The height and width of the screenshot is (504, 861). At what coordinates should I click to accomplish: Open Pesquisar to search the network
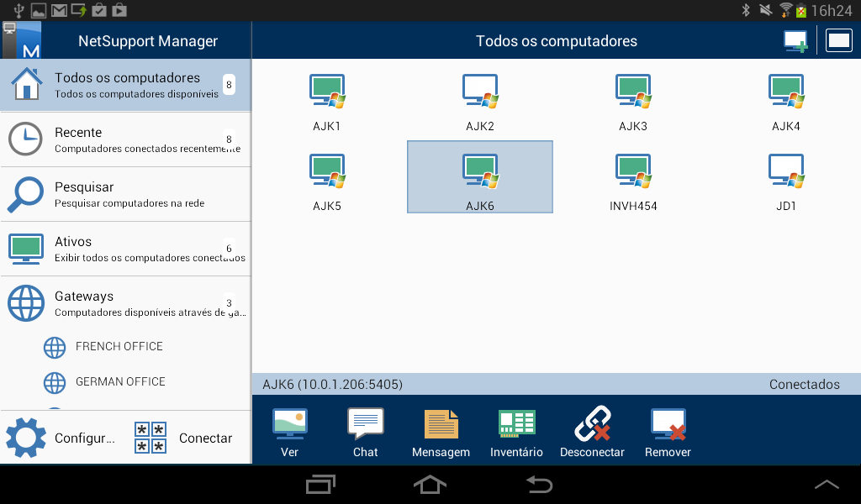[x=126, y=194]
